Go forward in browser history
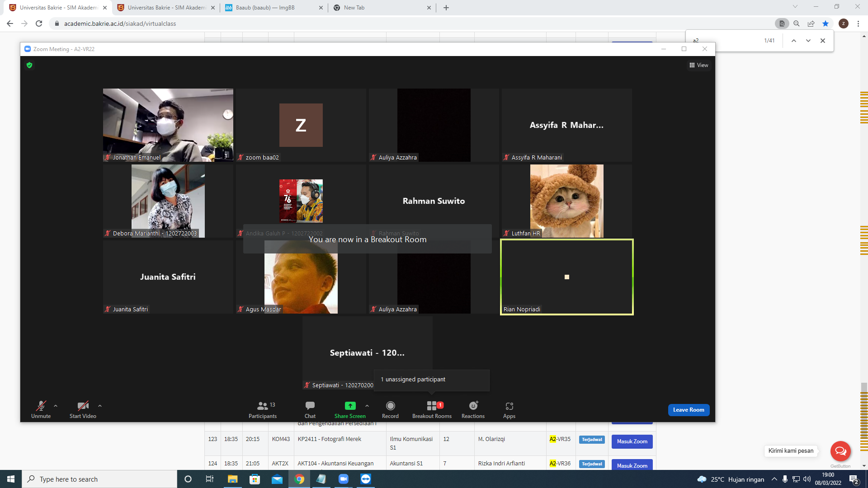868x488 pixels. pos(24,23)
